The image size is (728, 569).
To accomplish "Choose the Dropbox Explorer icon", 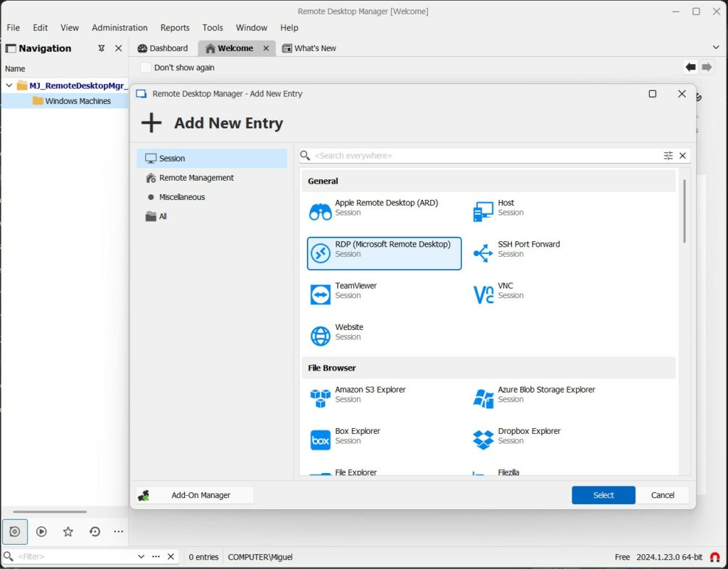I will click(483, 440).
